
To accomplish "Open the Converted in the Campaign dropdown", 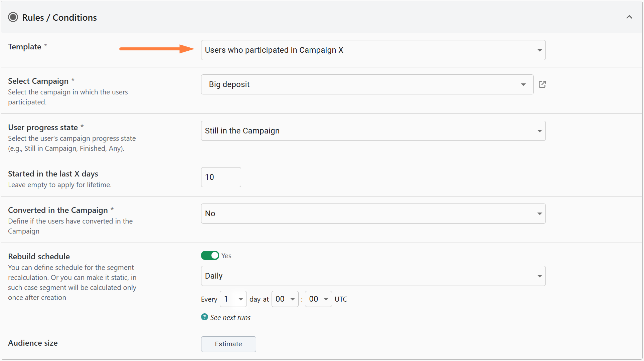I will tap(373, 214).
